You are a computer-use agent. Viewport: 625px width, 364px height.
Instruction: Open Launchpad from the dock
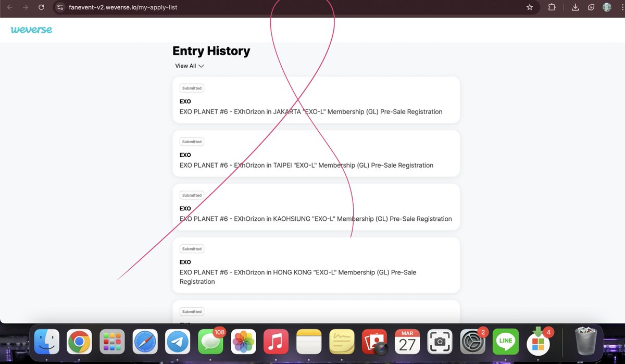click(112, 342)
